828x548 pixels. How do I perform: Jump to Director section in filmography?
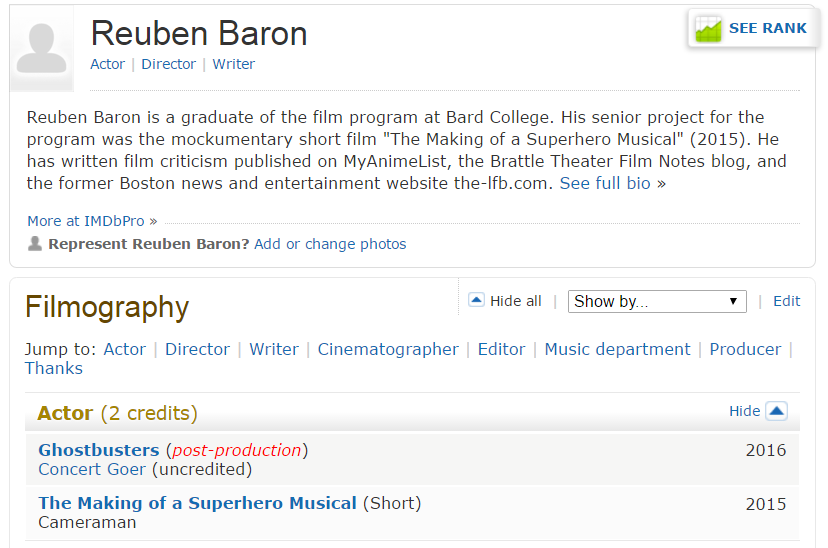(197, 349)
